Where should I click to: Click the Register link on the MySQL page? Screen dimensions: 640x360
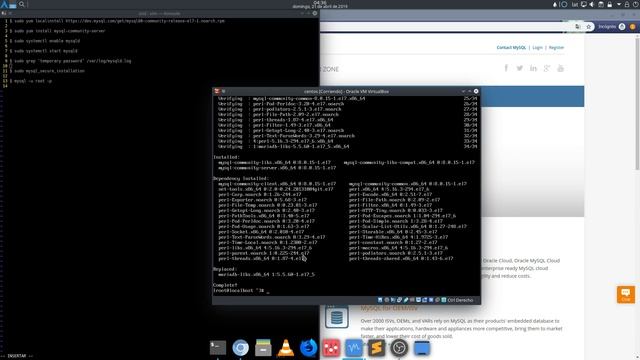pyautogui.click(x=556, y=48)
